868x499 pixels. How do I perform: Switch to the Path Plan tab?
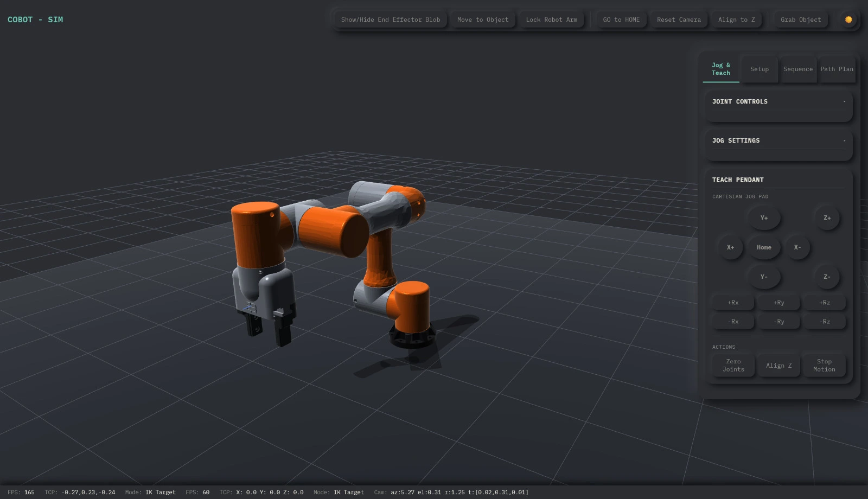(x=837, y=69)
